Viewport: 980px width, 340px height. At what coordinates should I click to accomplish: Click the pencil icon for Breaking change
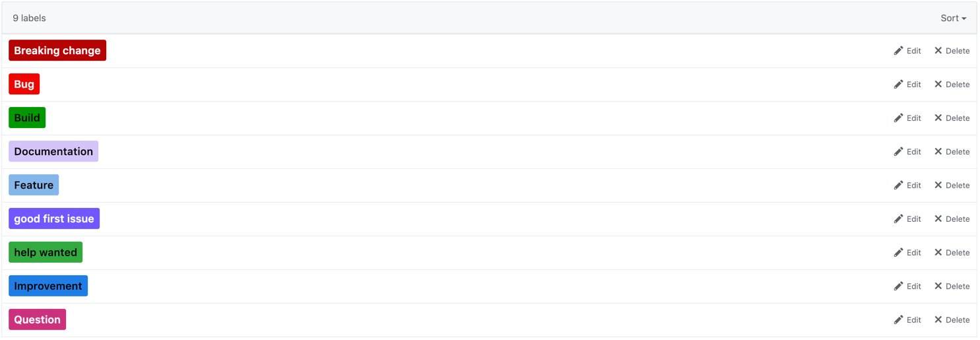[898, 51]
